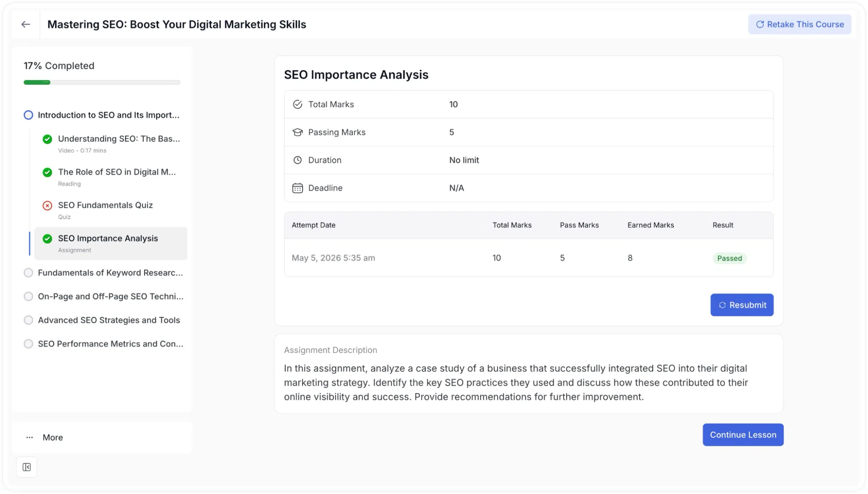Screen dimensions: 868x494
Task: Click the back arrow icon
Action: (x=26, y=24)
